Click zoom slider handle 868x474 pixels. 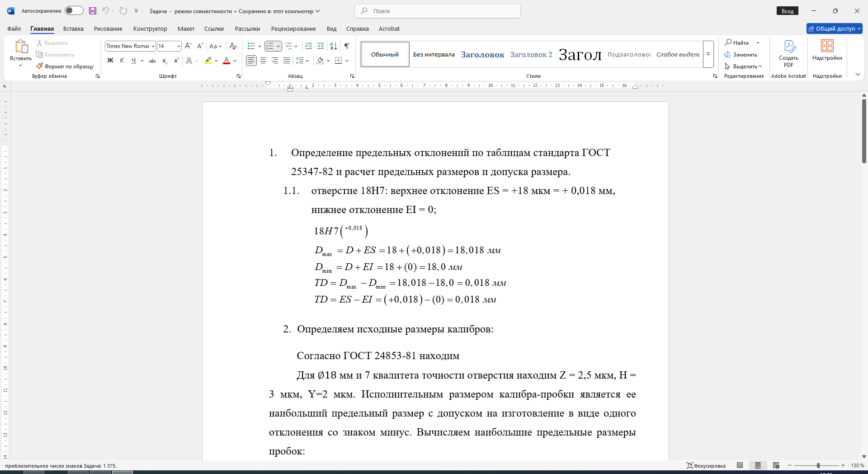coord(818,465)
